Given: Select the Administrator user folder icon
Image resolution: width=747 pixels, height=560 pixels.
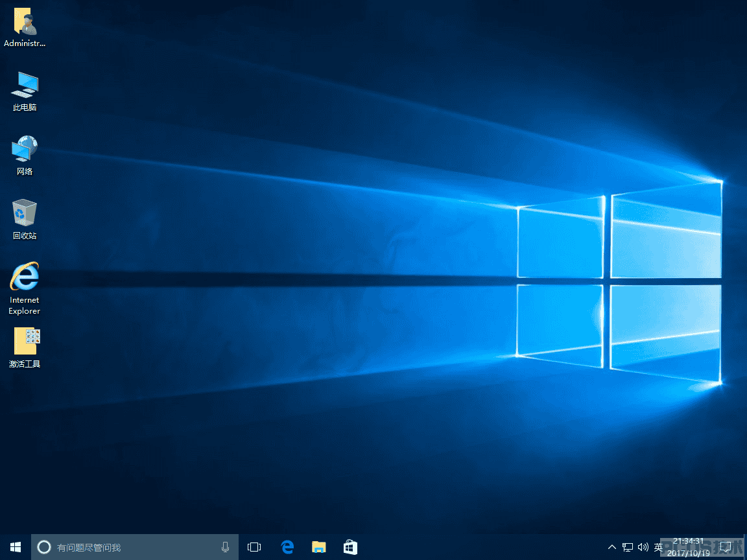Looking at the screenshot, I should pos(25,22).
